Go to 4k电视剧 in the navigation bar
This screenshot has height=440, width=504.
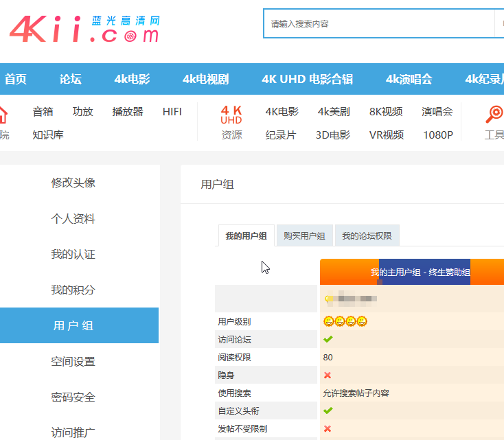tap(206, 79)
